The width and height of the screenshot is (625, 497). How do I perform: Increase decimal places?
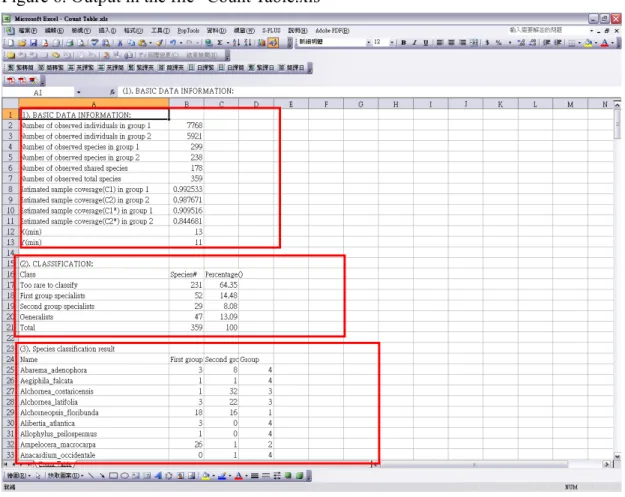521,43
